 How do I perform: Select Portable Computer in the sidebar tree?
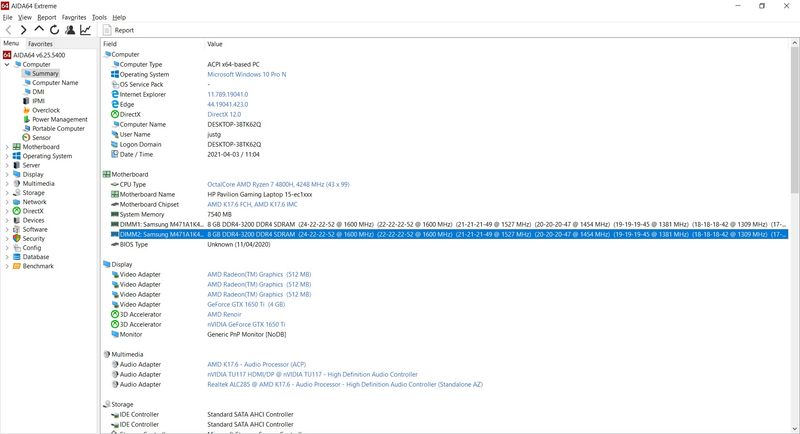[x=58, y=129]
